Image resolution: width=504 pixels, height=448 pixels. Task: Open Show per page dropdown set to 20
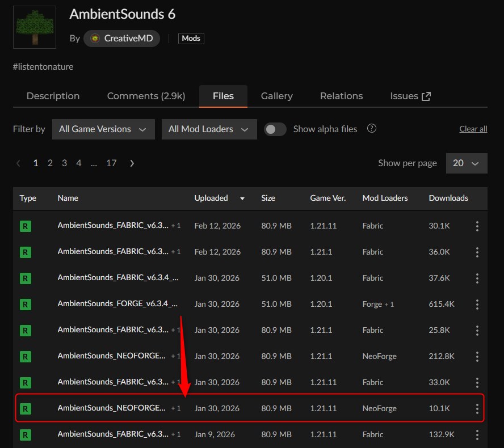pos(466,163)
